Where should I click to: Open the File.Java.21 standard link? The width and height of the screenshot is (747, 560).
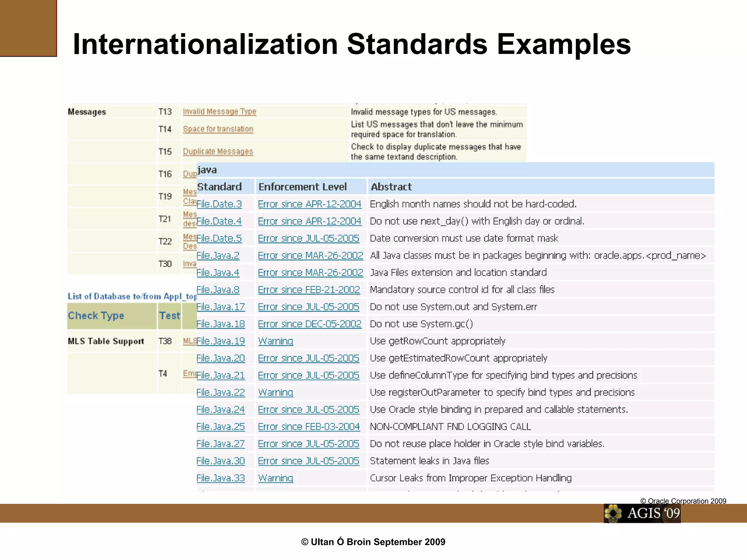(221, 375)
